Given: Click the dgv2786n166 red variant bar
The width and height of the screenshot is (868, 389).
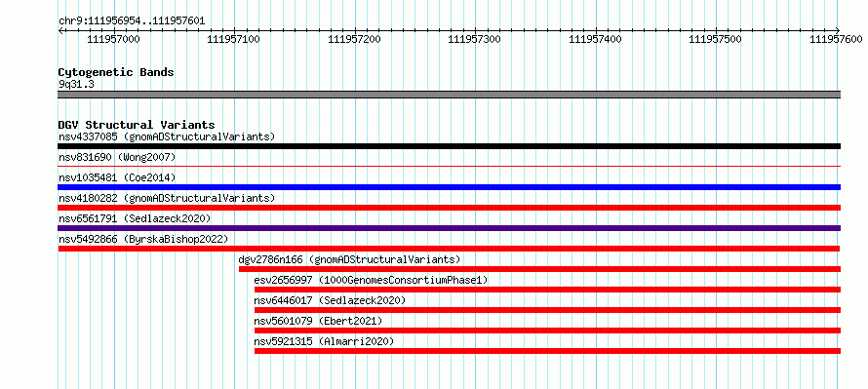Looking at the screenshot, I should [x=539, y=269].
